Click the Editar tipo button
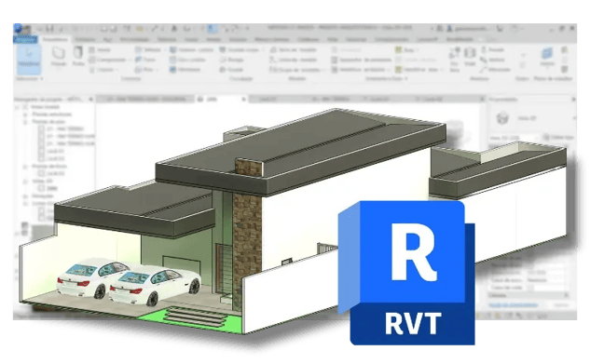590x364 pixels. click(558, 138)
